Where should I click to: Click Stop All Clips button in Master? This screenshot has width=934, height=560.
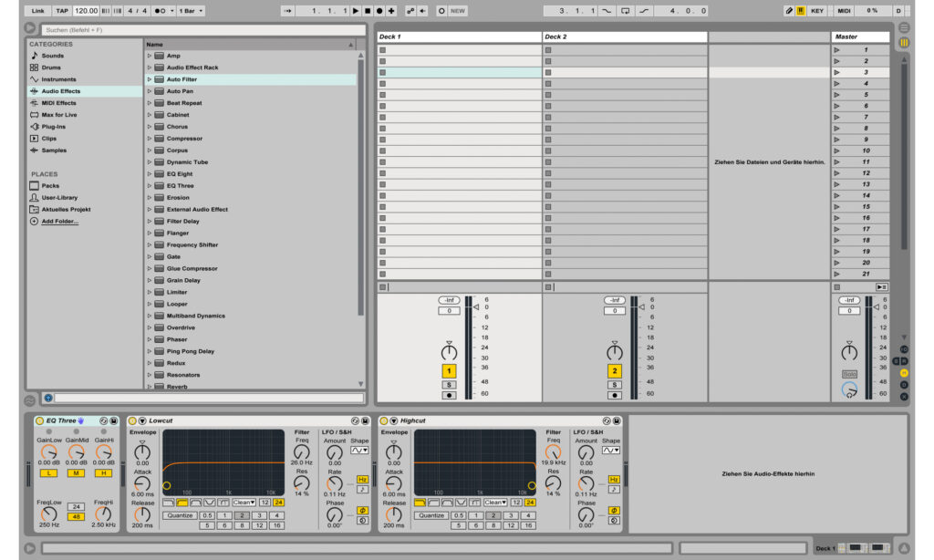tap(837, 287)
